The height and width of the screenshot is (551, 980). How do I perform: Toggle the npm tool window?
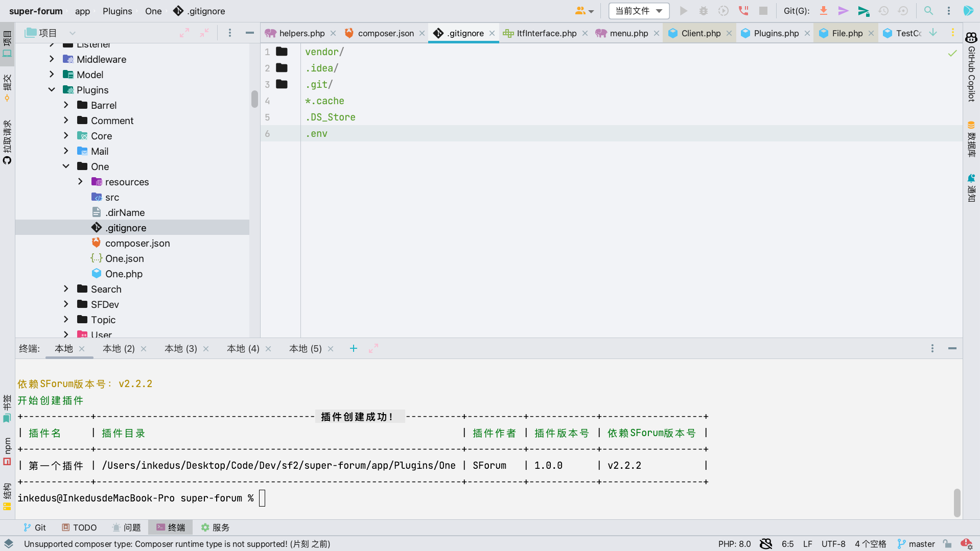coord(7,451)
